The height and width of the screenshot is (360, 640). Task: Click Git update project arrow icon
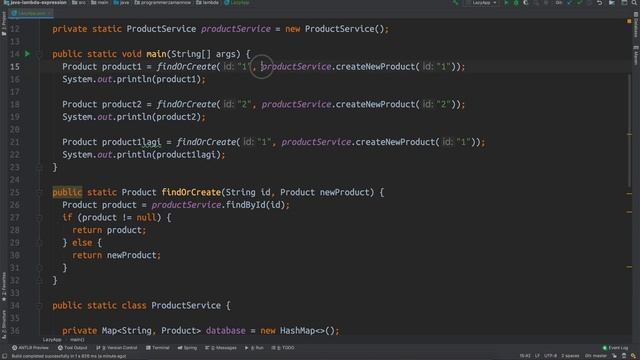pyautogui.click(x=570, y=3)
